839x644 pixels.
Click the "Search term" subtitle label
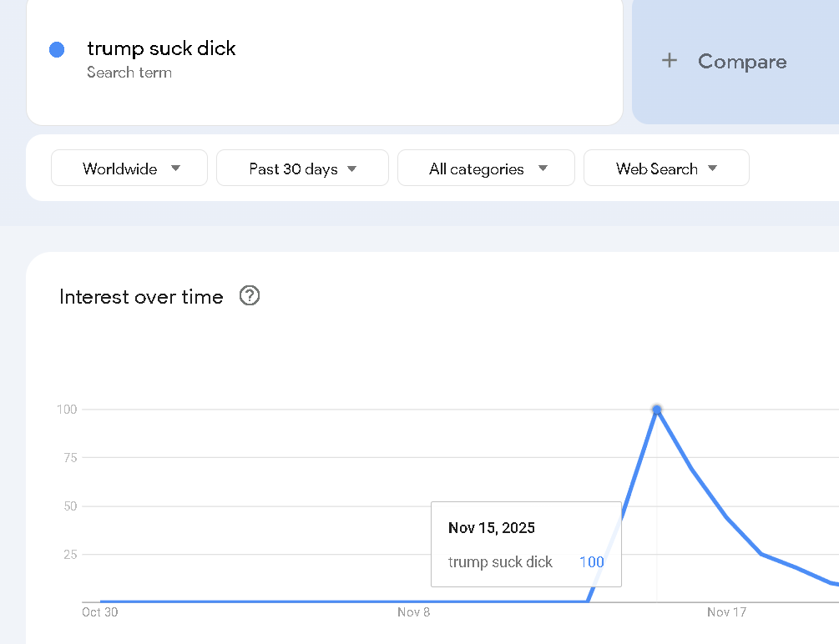(x=129, y=73)
